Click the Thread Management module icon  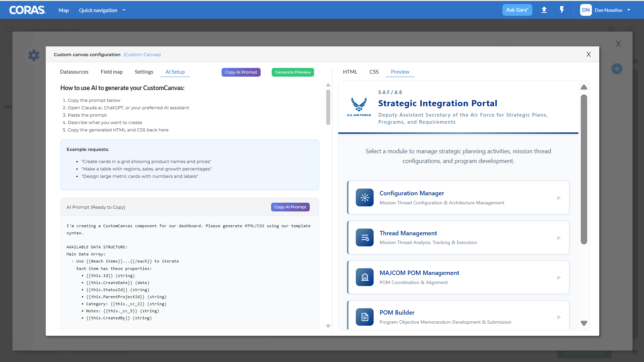tap(365, 238)
